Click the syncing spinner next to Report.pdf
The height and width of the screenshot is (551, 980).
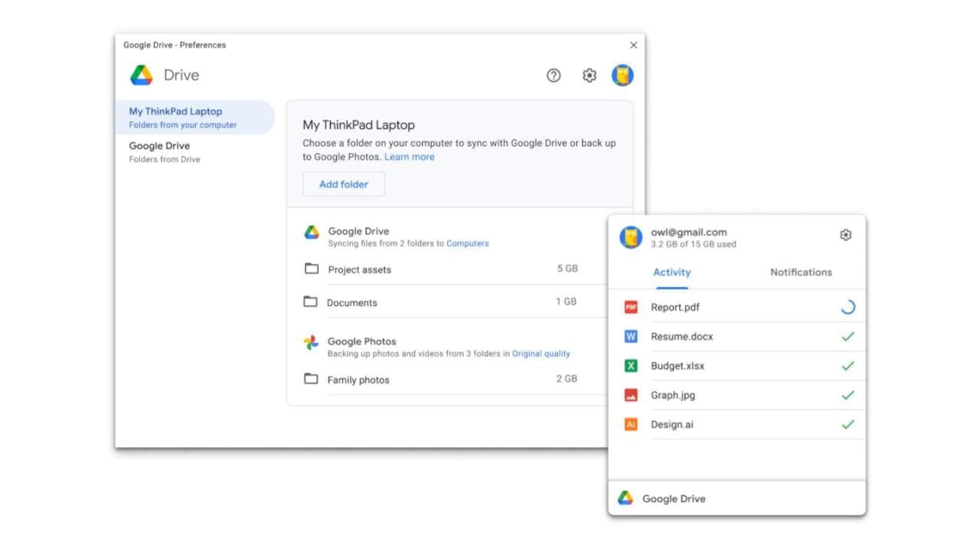[848, 306]
